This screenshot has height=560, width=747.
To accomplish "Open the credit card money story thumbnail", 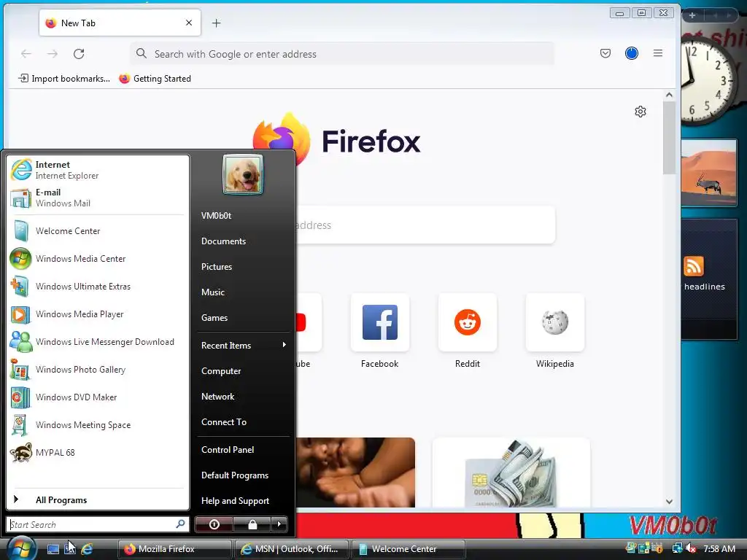I will [x=511, y=472].
